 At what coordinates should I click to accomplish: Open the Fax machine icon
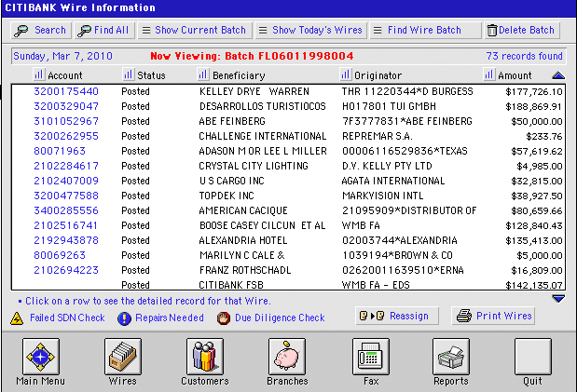[371, 357]
